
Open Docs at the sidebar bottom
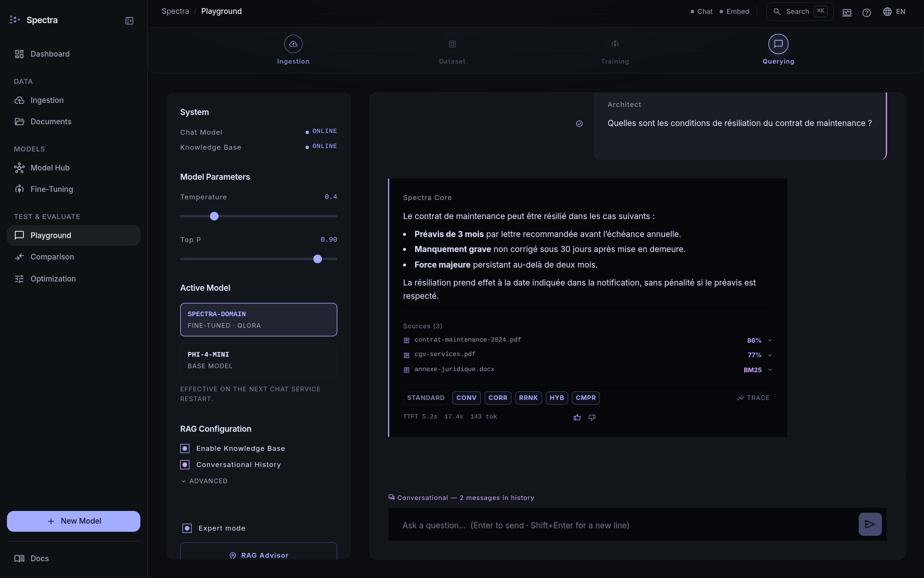tap(73, 559)
